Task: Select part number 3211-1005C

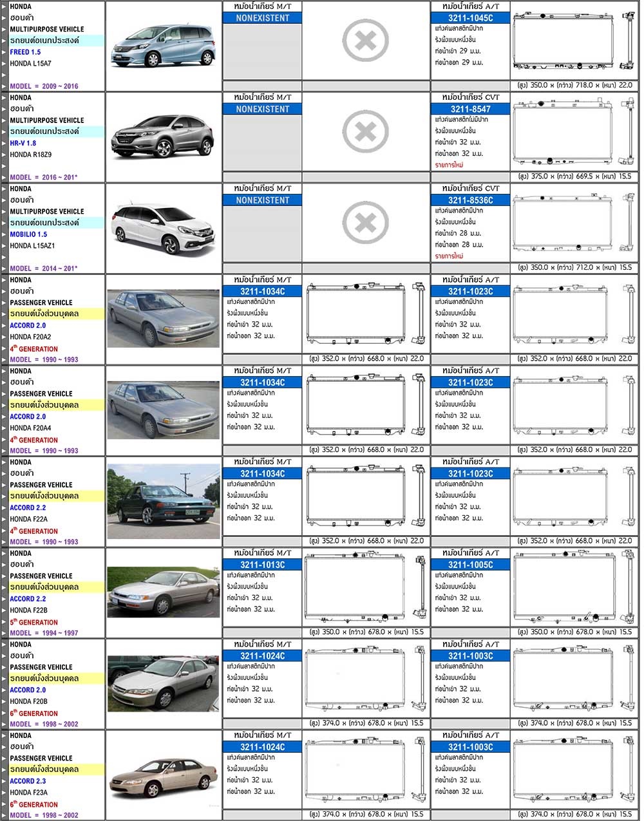Action: 471,565
